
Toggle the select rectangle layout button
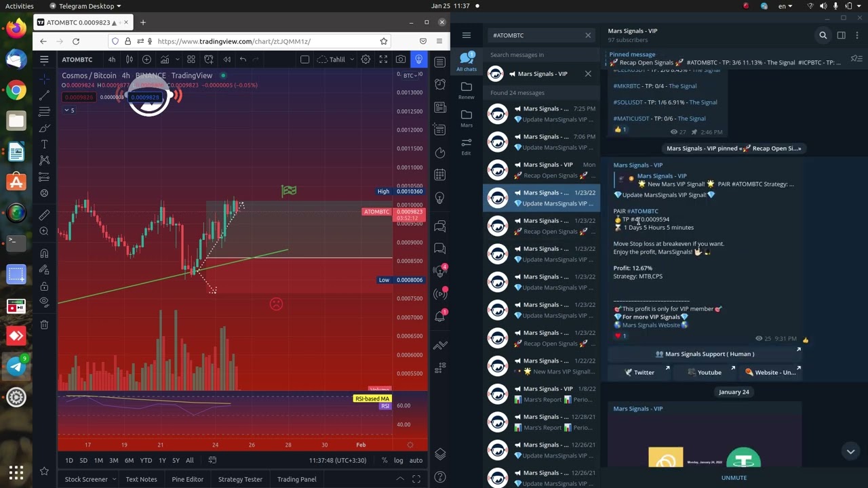304,60
